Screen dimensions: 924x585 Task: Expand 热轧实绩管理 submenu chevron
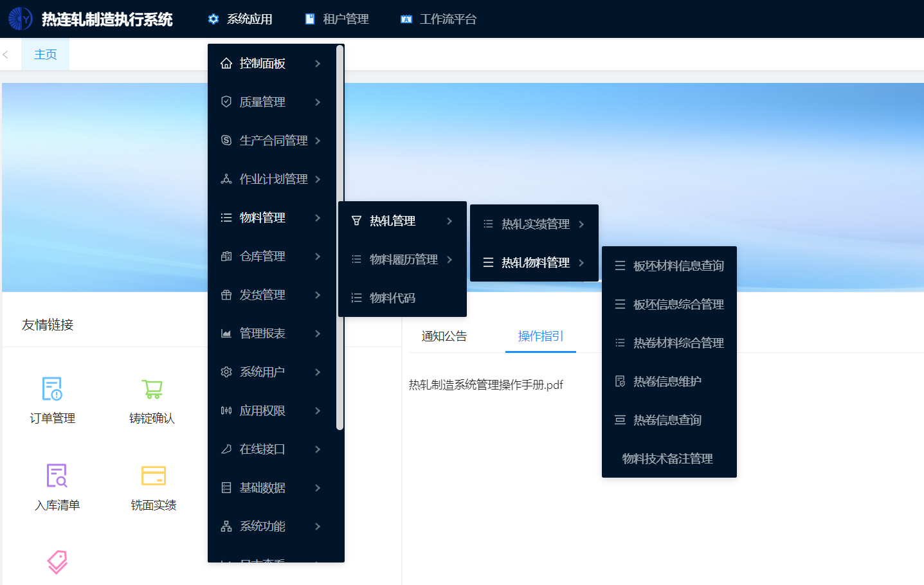pyautogui.click(x=581, y=224)
